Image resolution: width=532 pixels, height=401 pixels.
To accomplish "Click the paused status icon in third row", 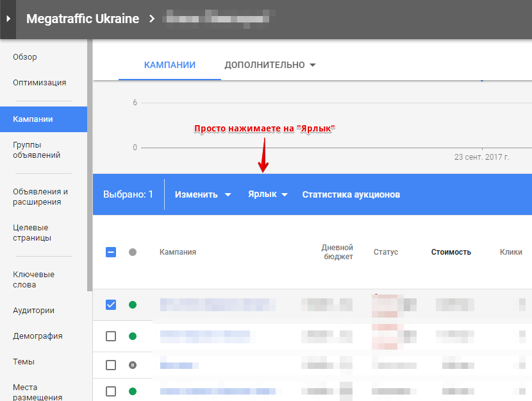I will (x=133, y=365).
